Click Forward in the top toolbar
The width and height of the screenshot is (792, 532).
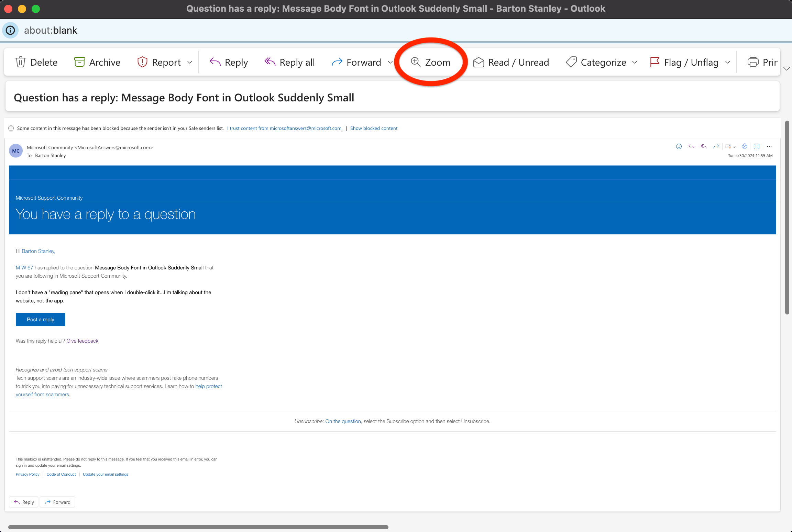[356, 62]
